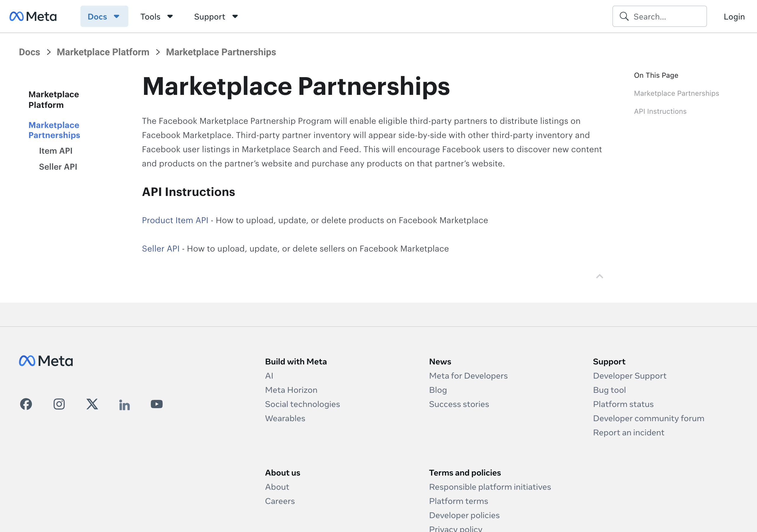This screenshot has height=532, width=757.
Task: Expand the Tools dropdown menu
Action: 157,17
